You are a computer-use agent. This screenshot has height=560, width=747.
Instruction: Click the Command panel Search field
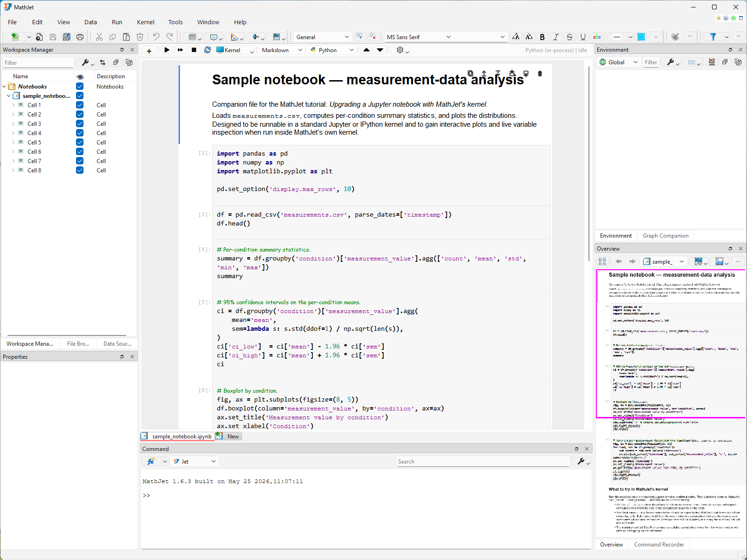pos(483,461)
